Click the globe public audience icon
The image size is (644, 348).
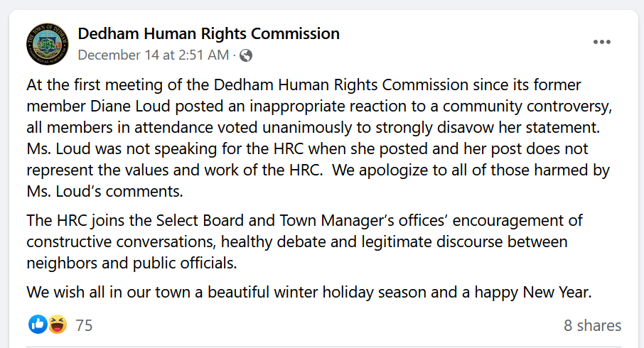tap(246, 55)
